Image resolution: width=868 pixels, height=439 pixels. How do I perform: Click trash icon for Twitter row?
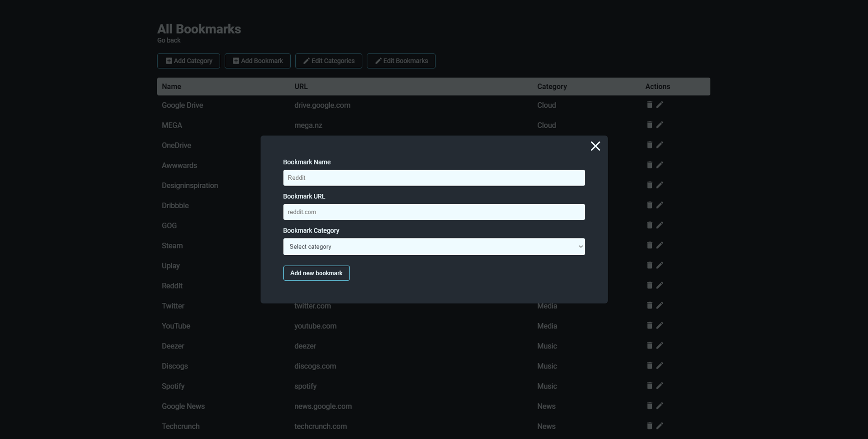649,305
